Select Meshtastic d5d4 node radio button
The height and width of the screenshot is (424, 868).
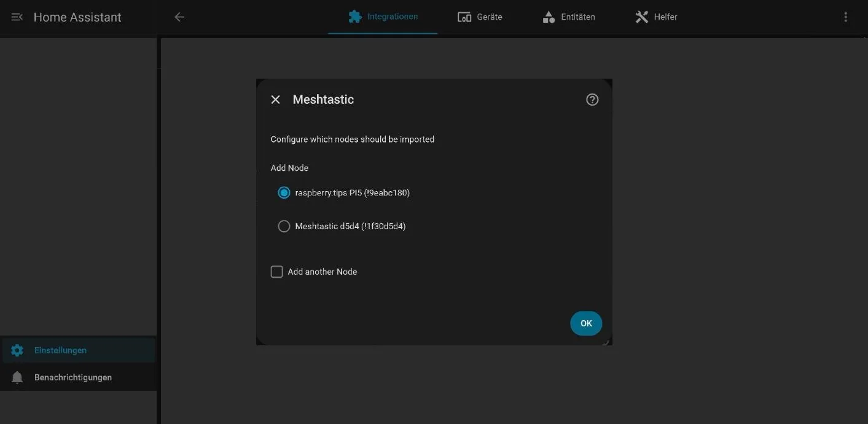coord(284,226)
